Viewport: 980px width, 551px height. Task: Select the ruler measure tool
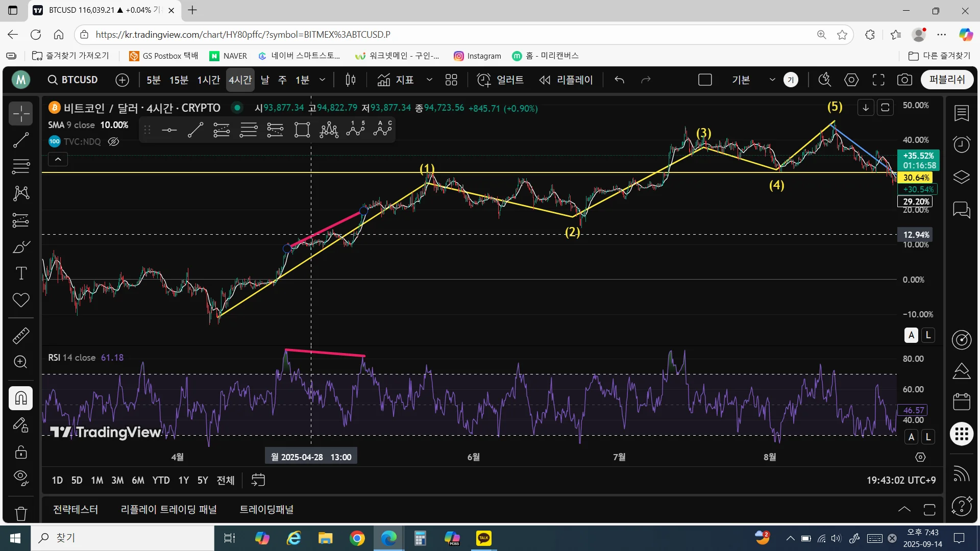coord(21,335)
